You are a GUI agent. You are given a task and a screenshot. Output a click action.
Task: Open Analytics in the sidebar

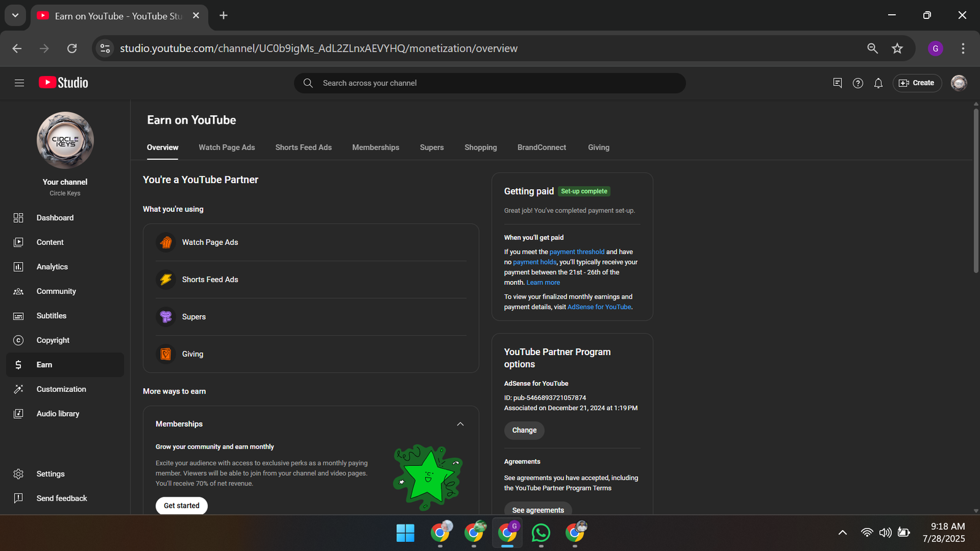[65, 266]
